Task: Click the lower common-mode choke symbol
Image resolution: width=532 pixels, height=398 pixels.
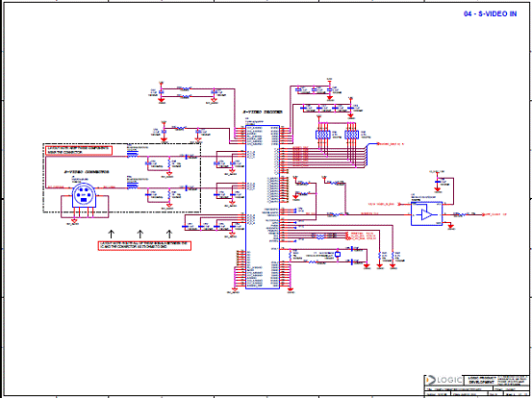Action: [133, 186]
